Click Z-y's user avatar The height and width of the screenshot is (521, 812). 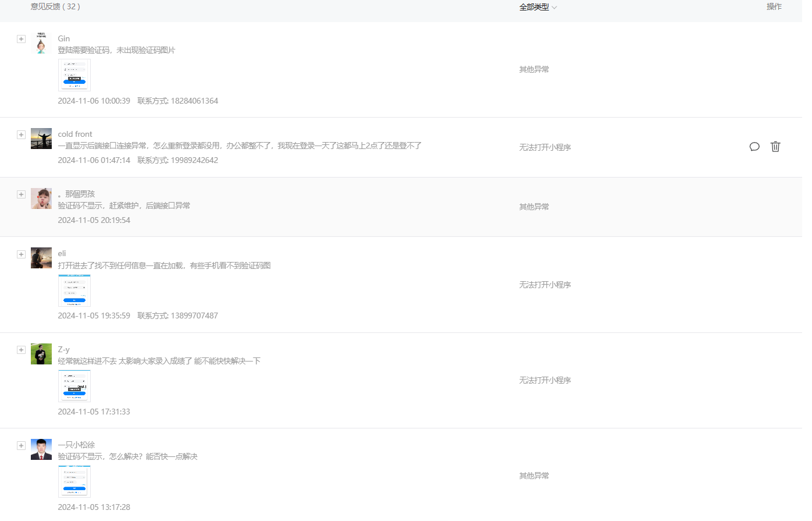(41, 354)
